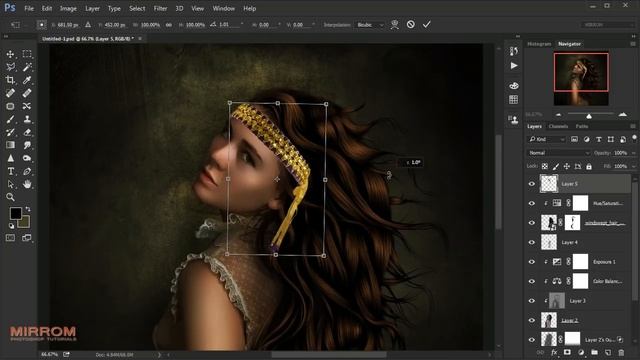Image resolution: width=640 pixels, height=360 pixels.
Task: Swap foreground and background colors
Action: point(28,209)
